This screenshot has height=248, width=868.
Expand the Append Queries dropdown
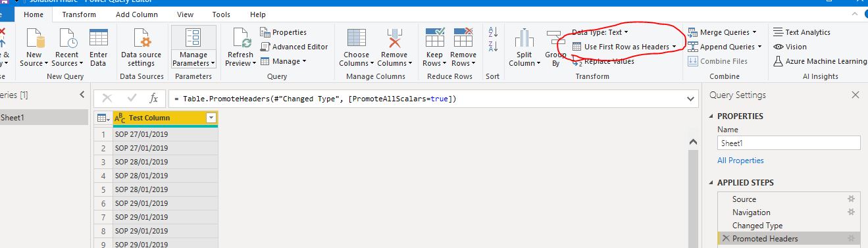(759, 47)
